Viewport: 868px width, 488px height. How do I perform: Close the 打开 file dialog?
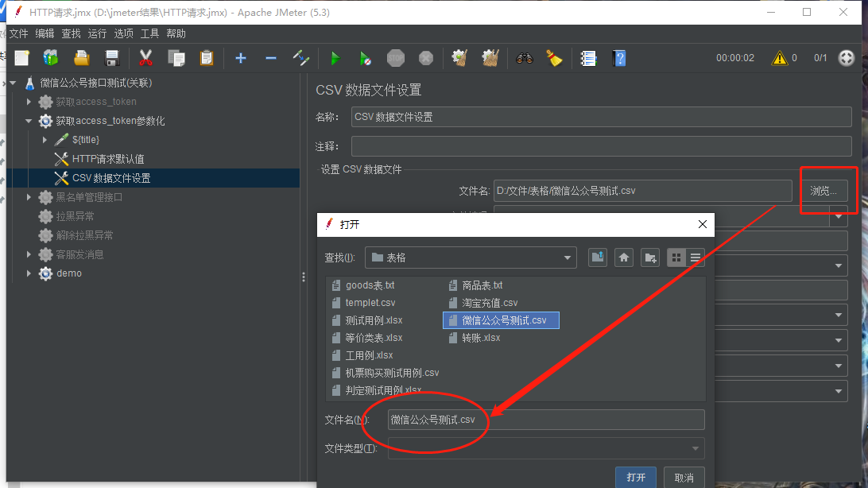703,224
